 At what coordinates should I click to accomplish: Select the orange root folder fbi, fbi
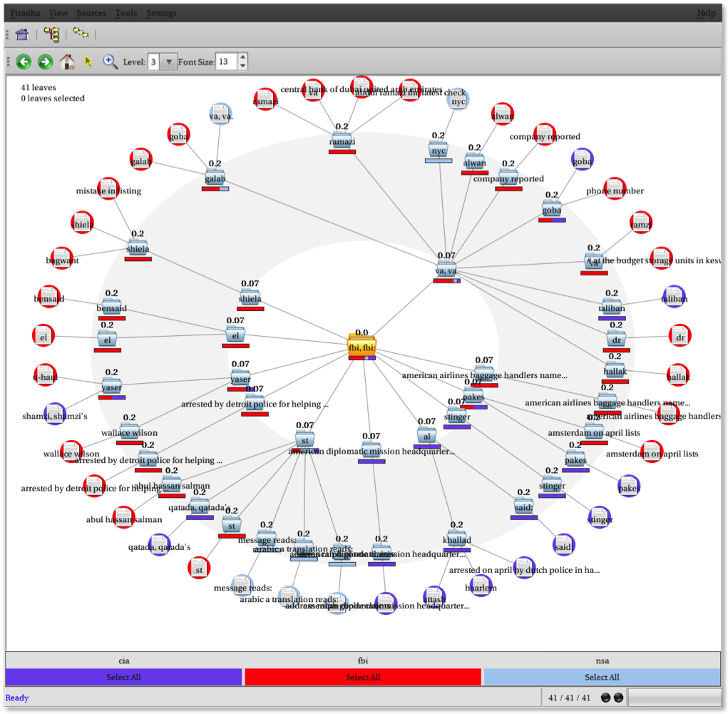point(362,347)
